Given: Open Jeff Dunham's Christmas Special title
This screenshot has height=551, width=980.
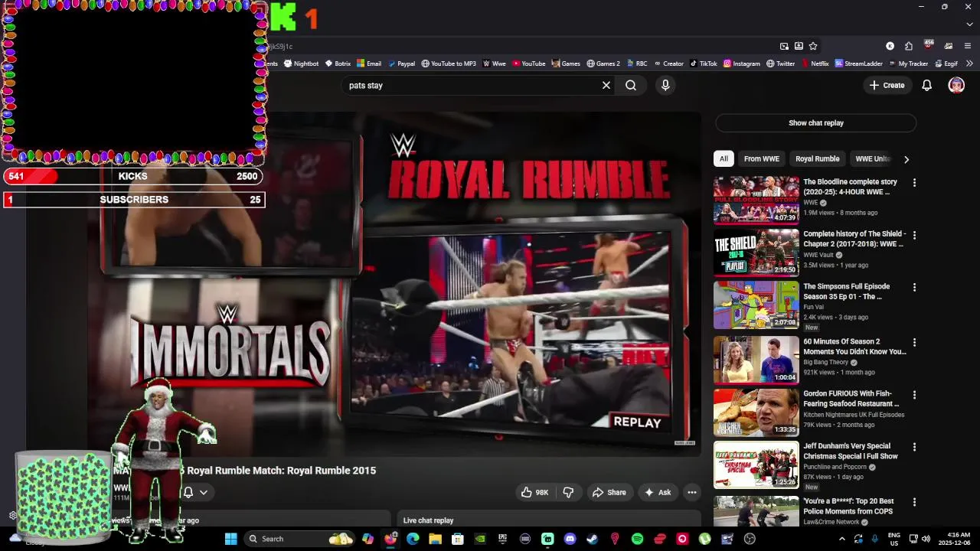Looking at the screenshot, I should tap(850, 452).
